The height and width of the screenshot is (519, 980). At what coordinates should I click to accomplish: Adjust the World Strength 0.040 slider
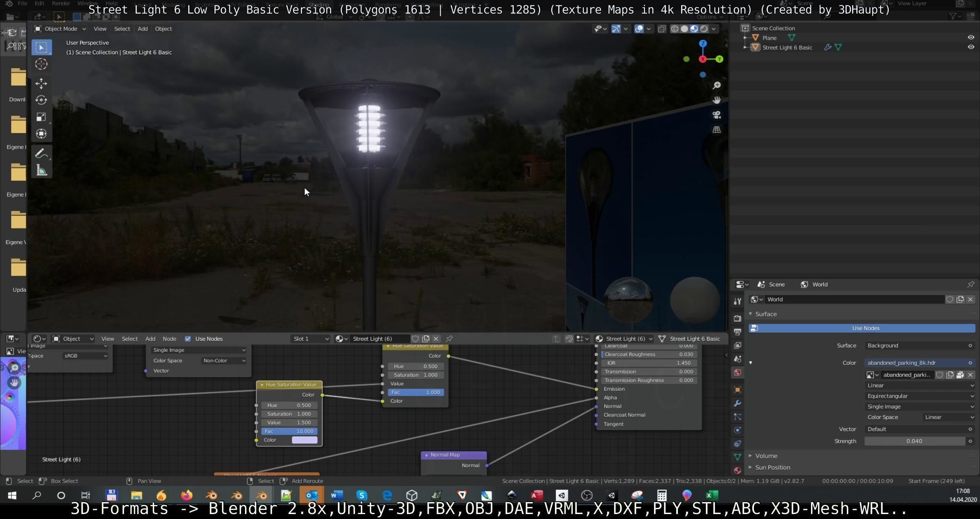point(915,441)
